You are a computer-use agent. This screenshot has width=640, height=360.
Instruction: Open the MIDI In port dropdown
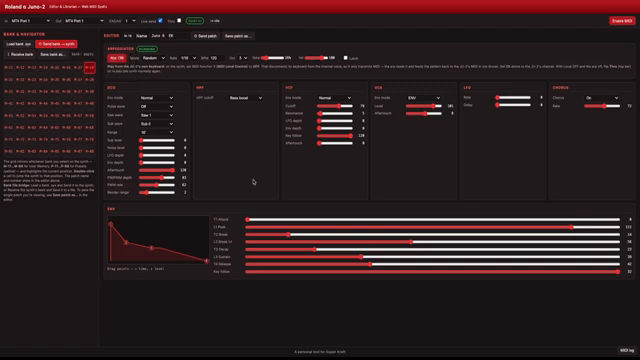[31, 21]
